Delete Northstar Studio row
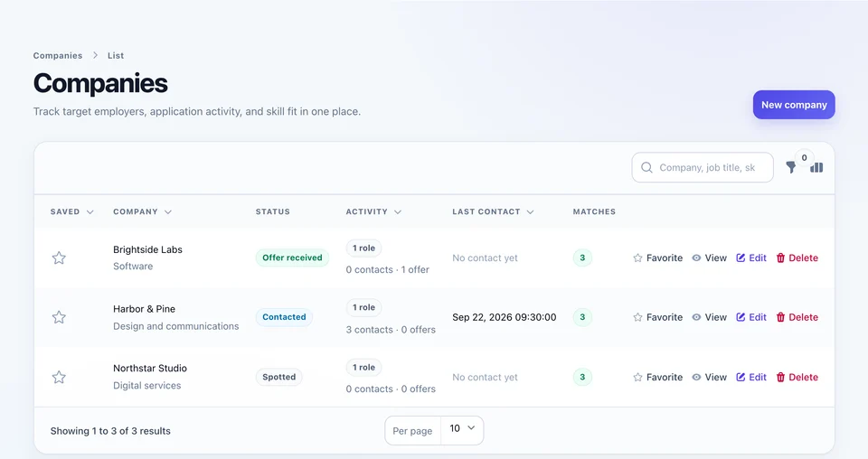 797,377
